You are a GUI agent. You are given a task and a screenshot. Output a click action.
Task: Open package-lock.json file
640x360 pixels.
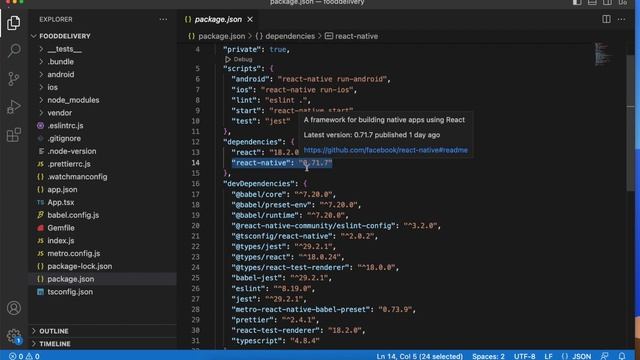[102, 266]
